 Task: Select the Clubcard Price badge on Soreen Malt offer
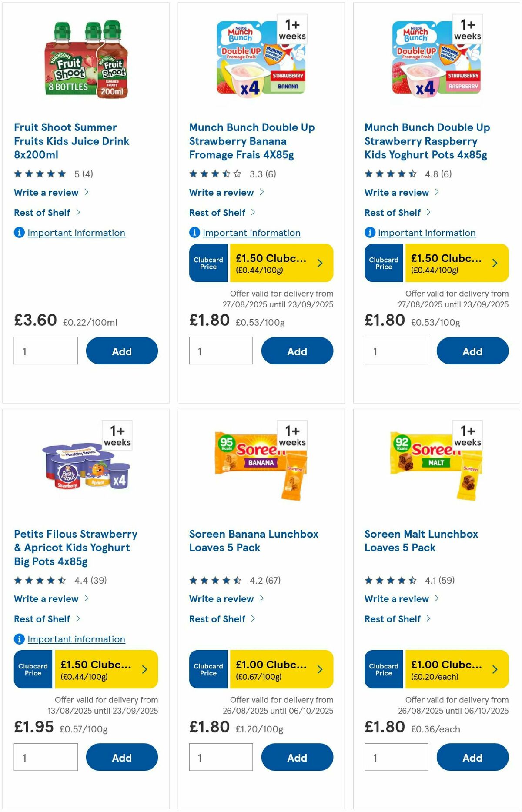(x=383, y=669)
